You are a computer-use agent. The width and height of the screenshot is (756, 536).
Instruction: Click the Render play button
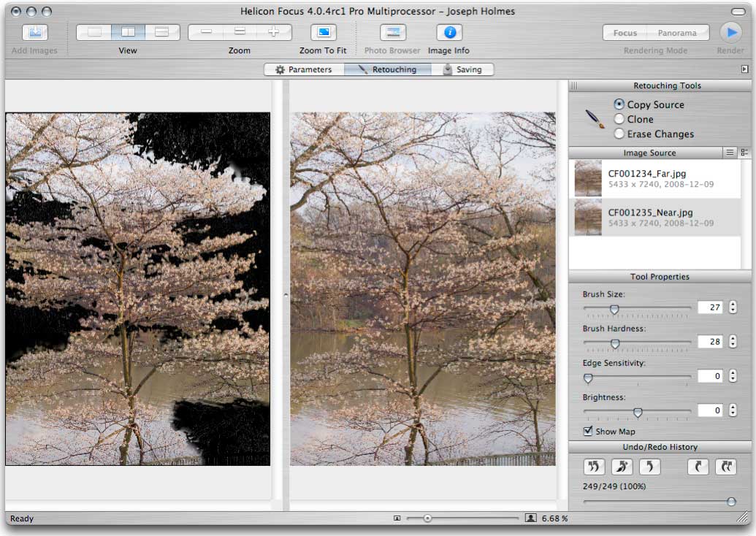pyautogui.click(x=730, y=33)
